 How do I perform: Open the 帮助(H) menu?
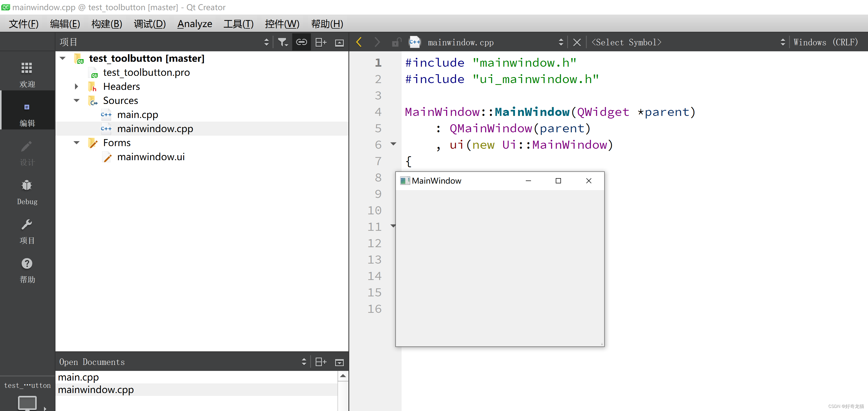[x=327, y=24]
